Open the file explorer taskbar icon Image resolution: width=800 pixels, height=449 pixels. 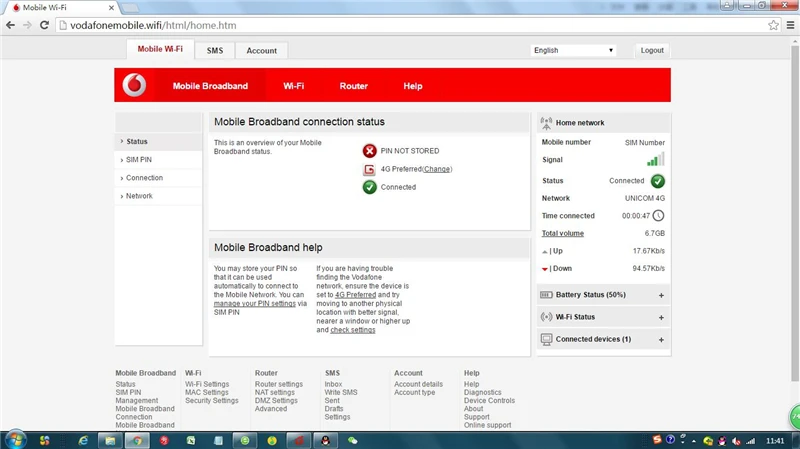pos(110,440)
